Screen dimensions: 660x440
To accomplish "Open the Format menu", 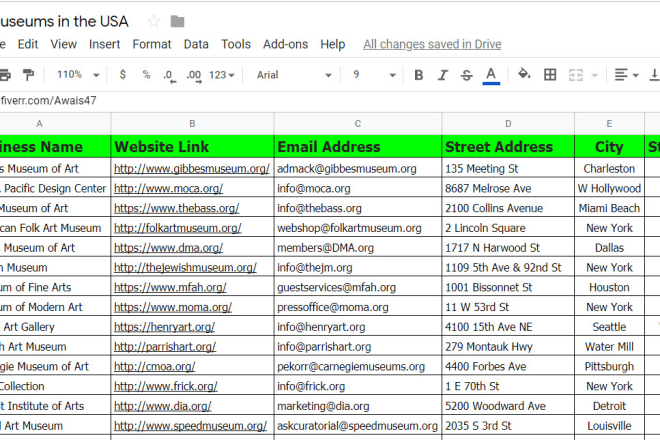I will 152,44.
